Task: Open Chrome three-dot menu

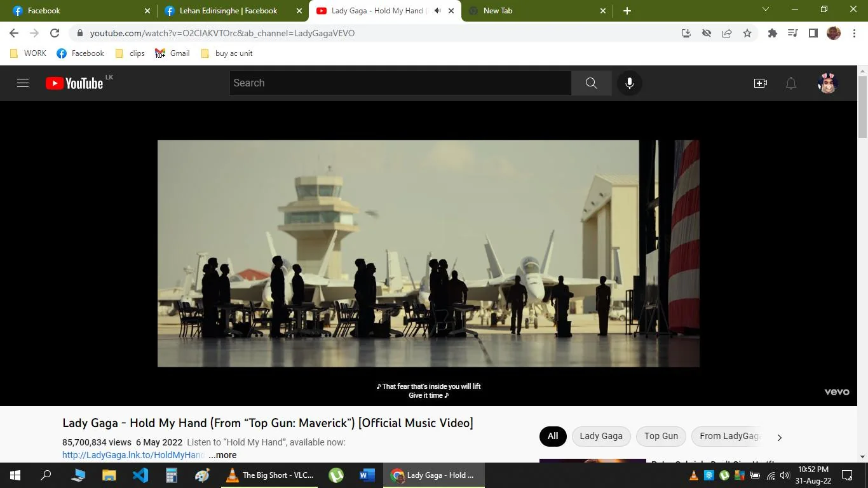Action: point(853,33)
